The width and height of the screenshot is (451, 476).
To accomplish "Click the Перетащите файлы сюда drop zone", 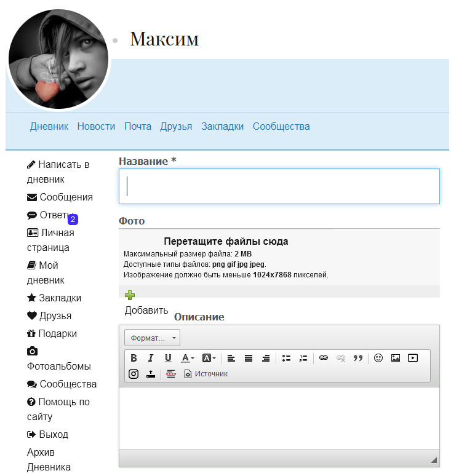I will pos(279,257).
